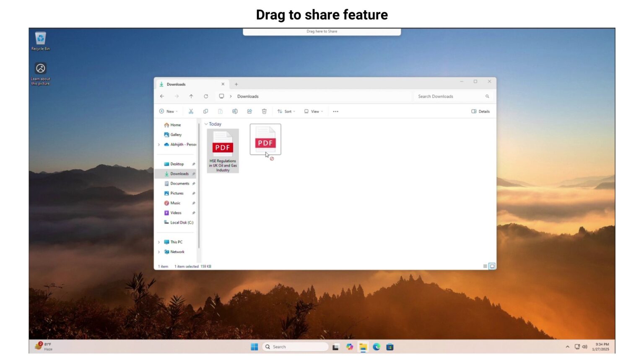This screenshot has height=362, width=644.
Task: Click the Delete trash icon
Action: point(264,111)
